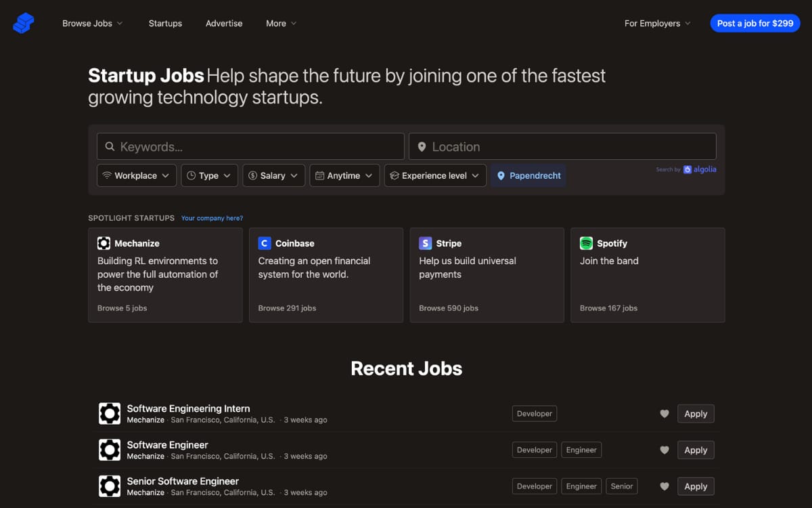Click the blue site logo icon
Screen dimensions: 812x508
(x=23, y=23)
